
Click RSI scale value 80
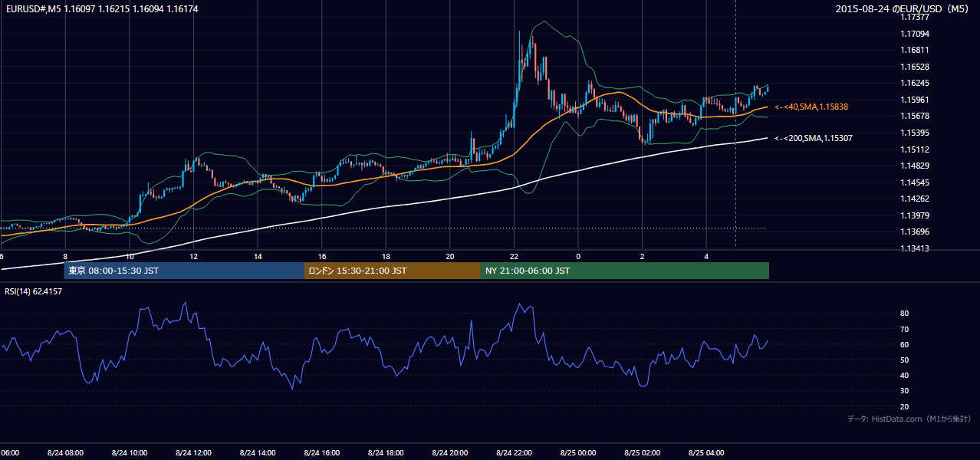pos(905,314)
